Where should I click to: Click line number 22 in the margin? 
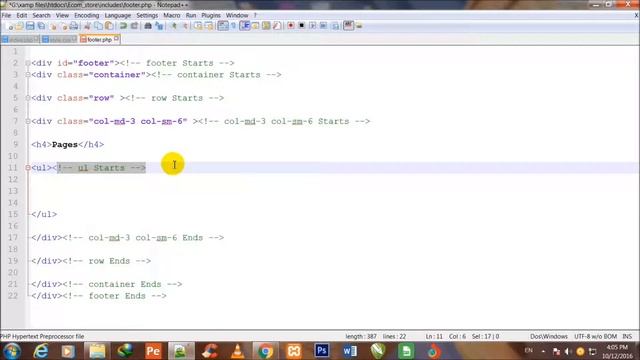click(13, 296)
